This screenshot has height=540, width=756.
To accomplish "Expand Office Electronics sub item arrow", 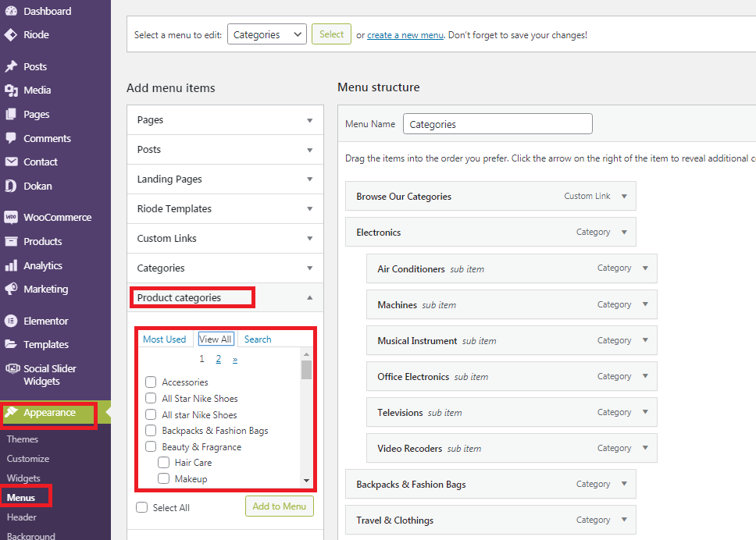I will (x=645, y=376).
